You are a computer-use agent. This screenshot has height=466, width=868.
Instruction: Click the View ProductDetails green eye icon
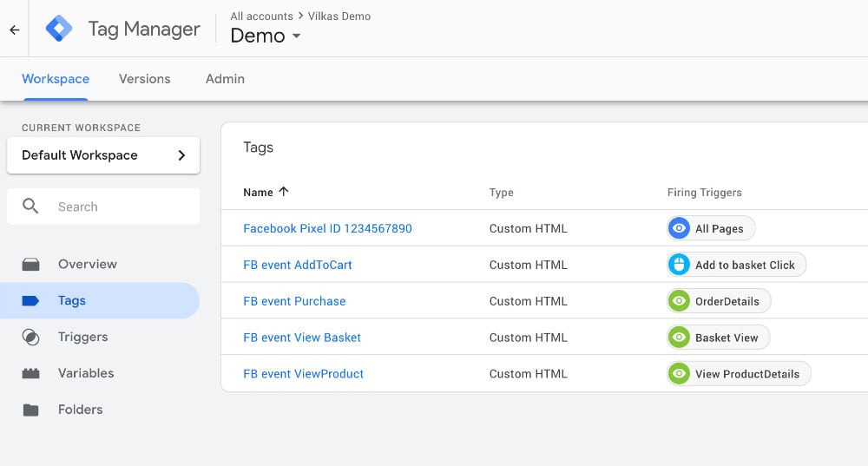(679, 373)
